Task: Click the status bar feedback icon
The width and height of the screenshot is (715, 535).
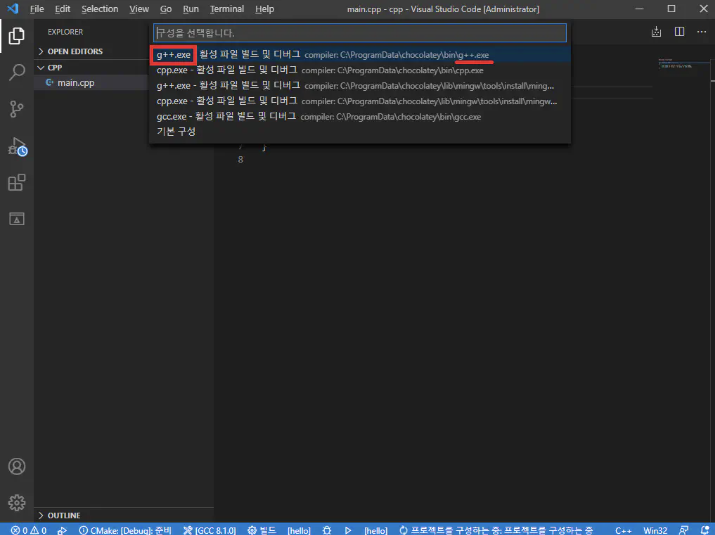Action: tap(683, 530)
